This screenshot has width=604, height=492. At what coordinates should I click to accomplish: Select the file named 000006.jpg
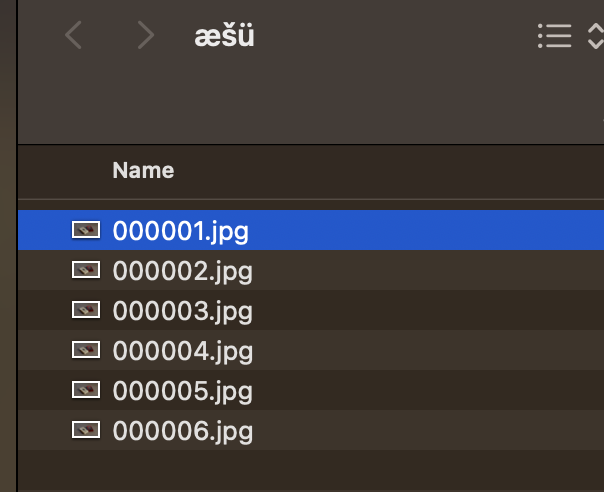pyautogui.click(x=182, y=431)
